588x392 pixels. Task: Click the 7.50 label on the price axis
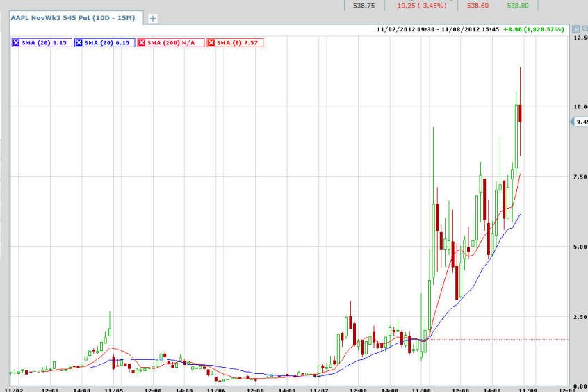580,177
